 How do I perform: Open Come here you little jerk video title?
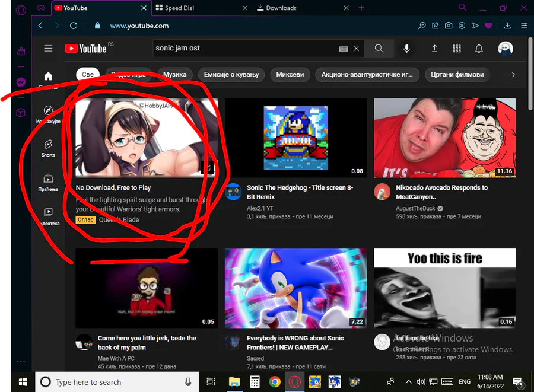click(x=147, y=343)
